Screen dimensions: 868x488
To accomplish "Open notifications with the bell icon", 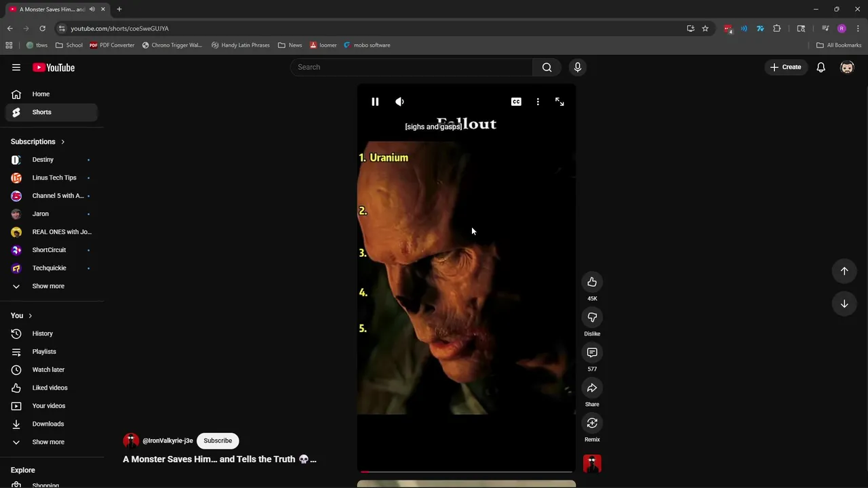I will point(821,67).
